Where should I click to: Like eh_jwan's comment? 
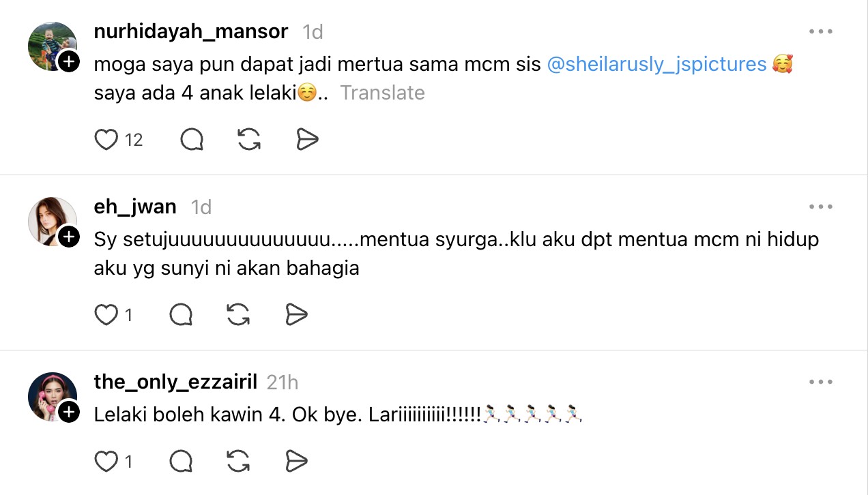click(x=106, y=315)
